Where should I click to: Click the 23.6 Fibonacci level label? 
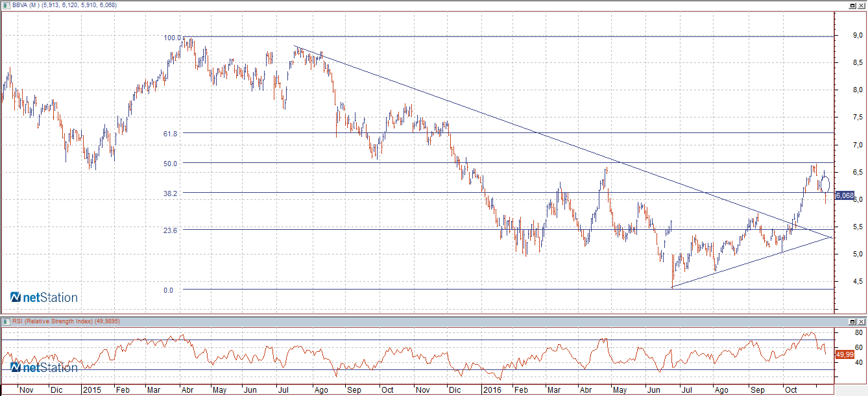tap(171, 230)
